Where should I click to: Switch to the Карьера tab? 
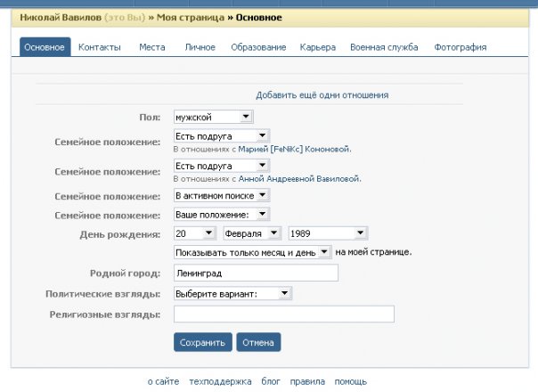[318, 46]
